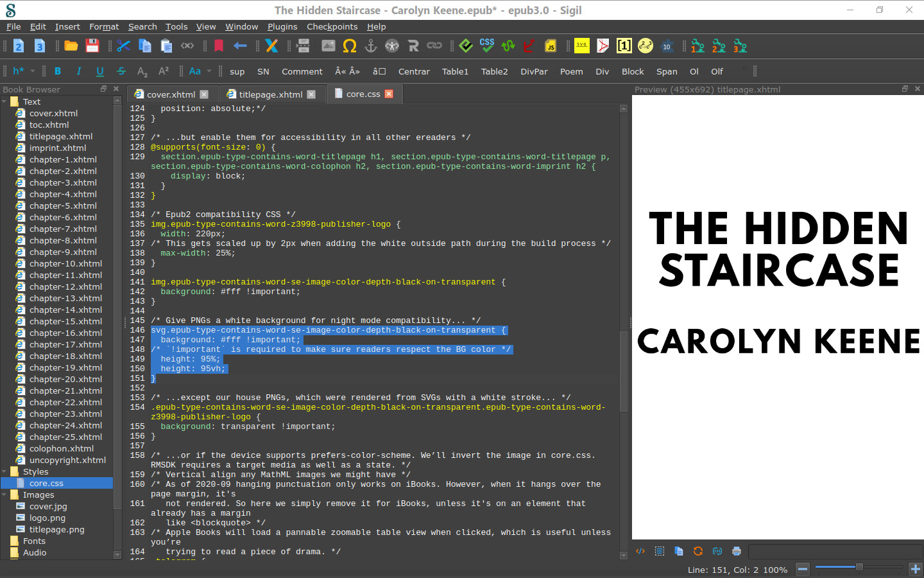Screen dimensions: 924x578
Task: Switch to the cover.xhtml tab
Action: [x=171, y=94]
